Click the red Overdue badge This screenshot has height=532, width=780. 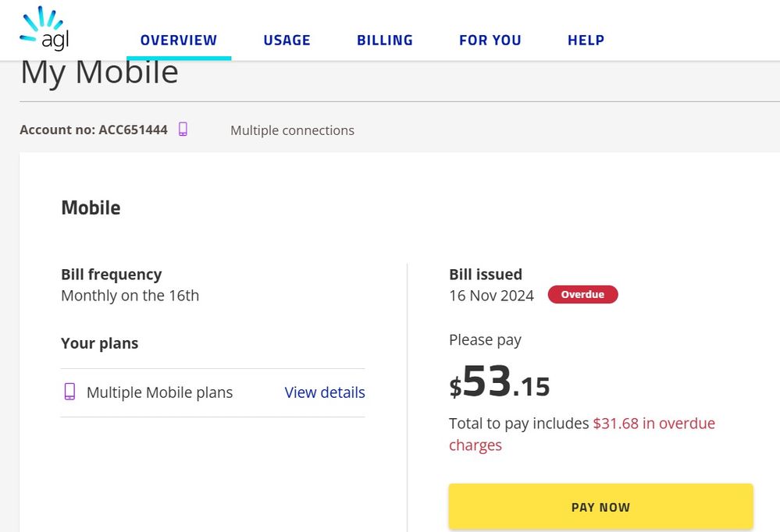(582, 295)
